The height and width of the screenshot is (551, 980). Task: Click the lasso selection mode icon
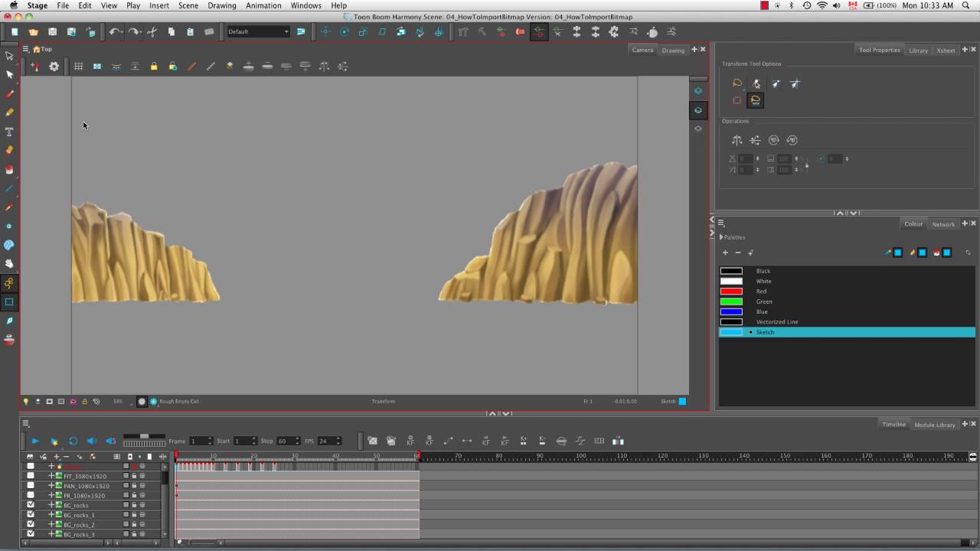point(737,83)
